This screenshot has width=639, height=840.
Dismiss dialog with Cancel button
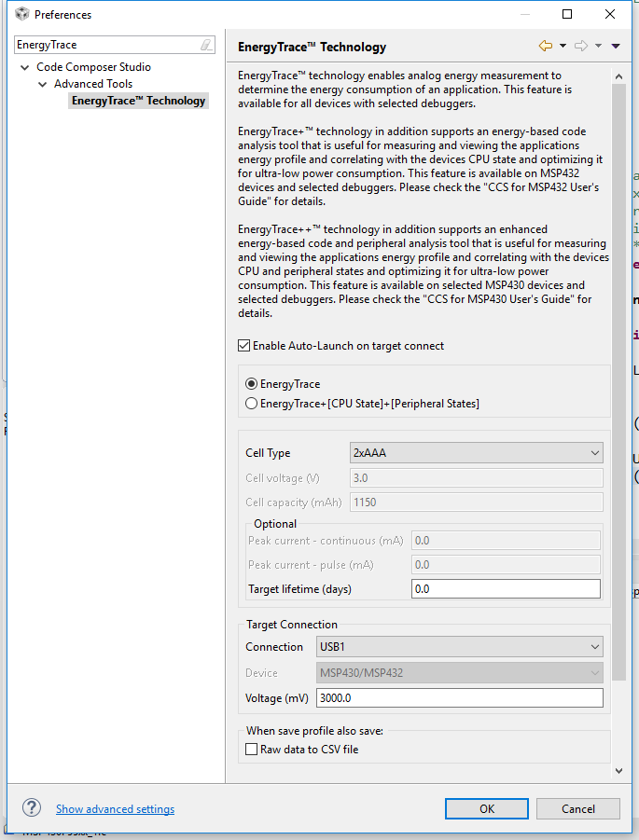coord(577,809)
